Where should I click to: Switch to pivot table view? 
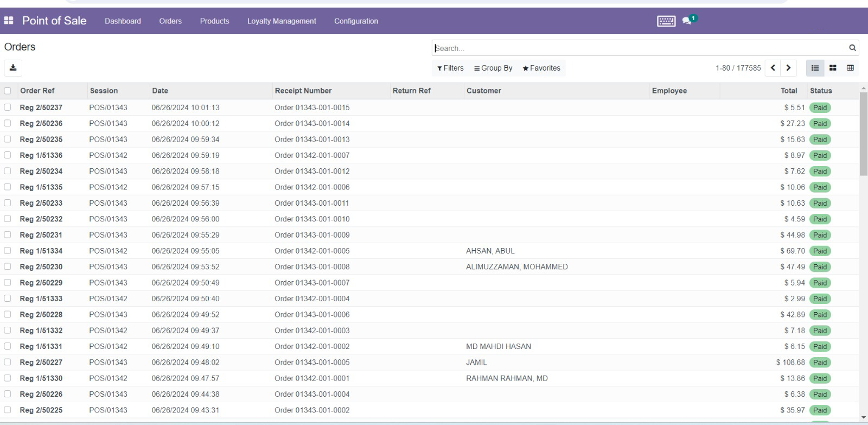click(x=850, y=68)
